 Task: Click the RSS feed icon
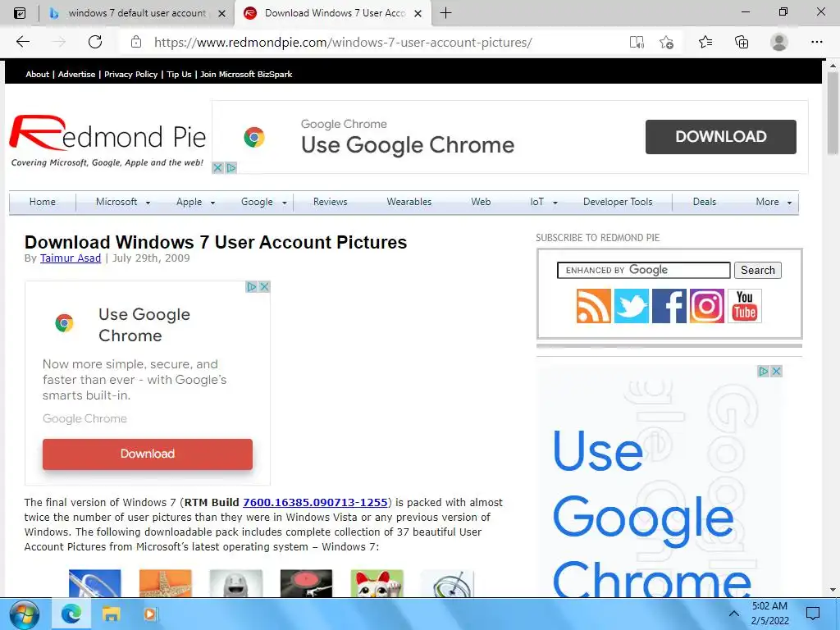[x=594, y=306]
